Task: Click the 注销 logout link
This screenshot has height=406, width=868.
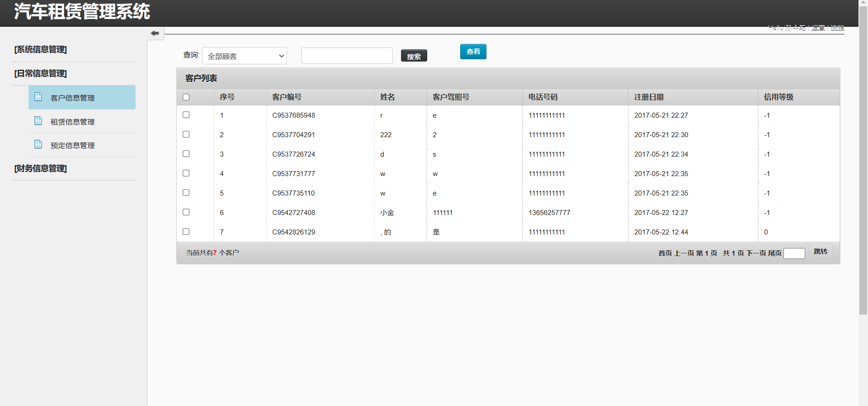Action: pyautogui.click(x=837, y=28)
